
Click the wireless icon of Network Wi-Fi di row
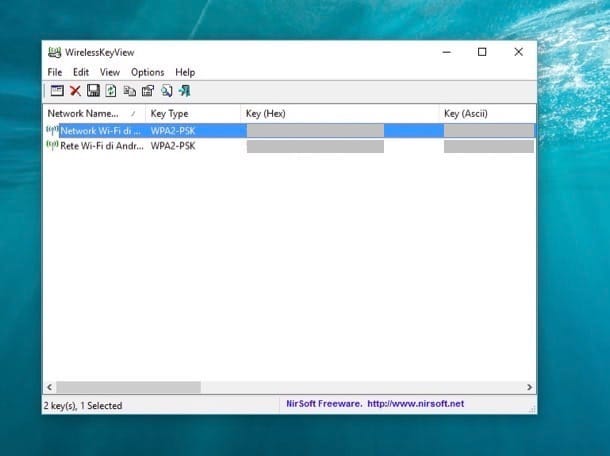[x=52, y=130]
